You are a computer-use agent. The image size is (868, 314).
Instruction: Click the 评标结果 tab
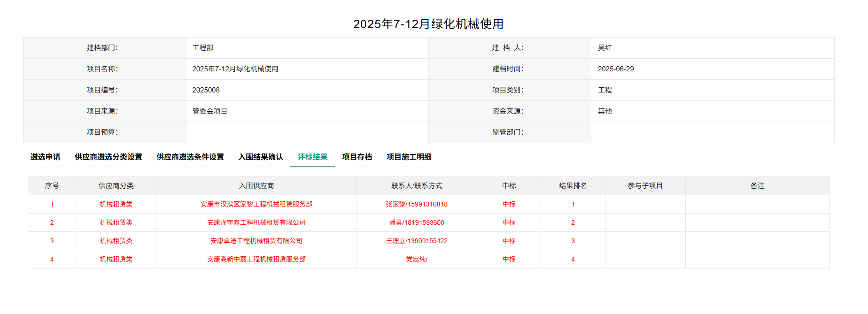[x=312, y=157]
